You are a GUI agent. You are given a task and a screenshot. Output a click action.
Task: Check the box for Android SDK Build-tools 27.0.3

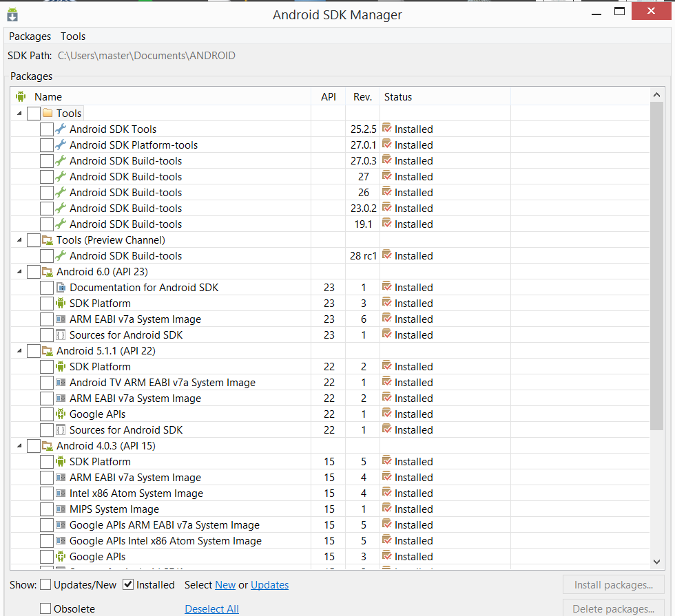(46, 161)
